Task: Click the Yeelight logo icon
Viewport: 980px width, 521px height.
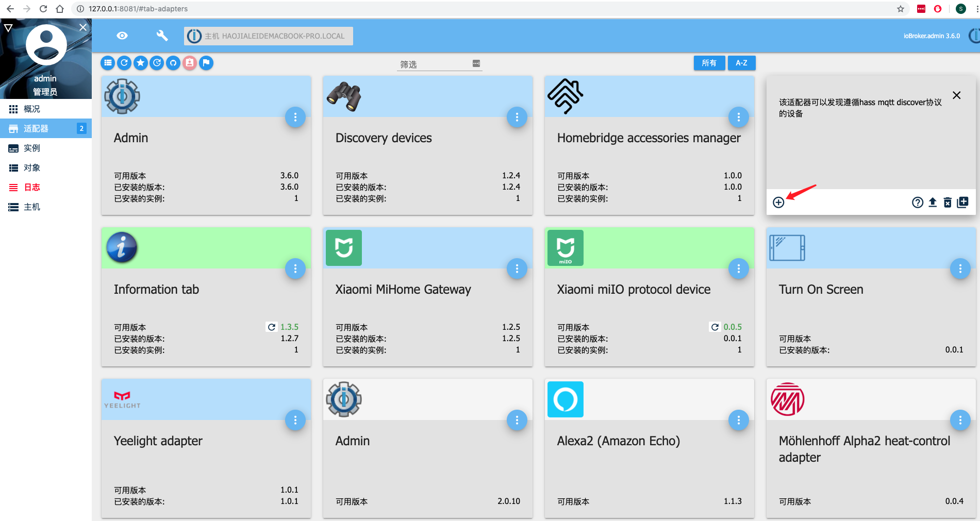Action: [122, 399]
